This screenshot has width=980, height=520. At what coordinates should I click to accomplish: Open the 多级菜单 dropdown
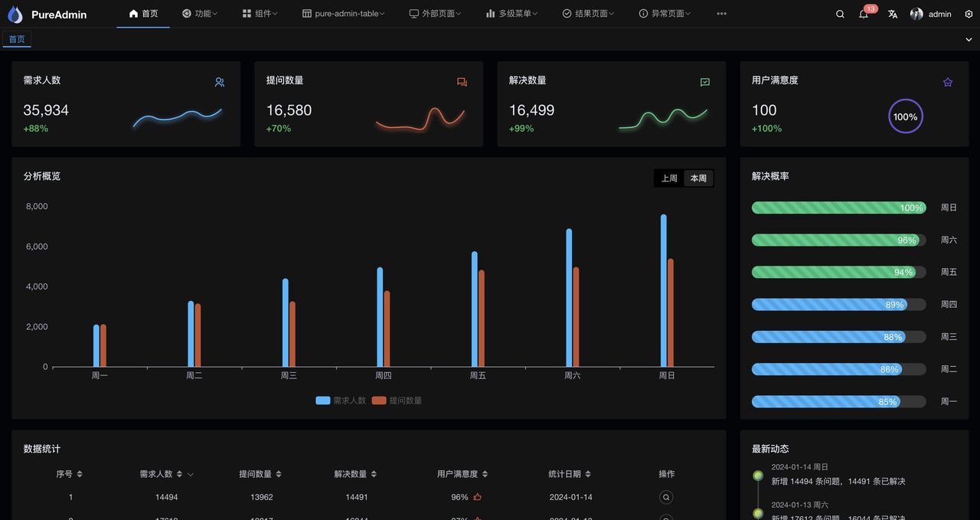pyautogui.click(x=511, y=13)
